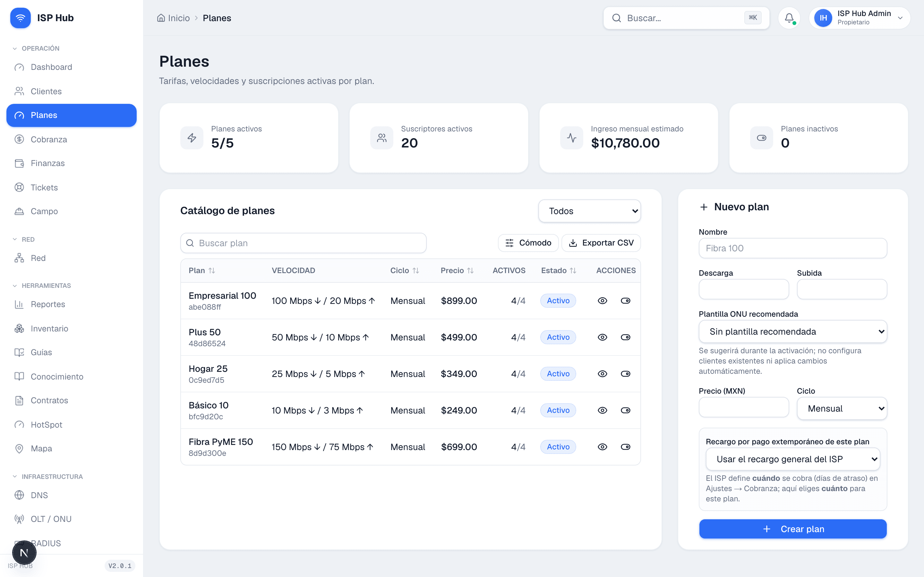Click the Exportar CSV button
The image size is (924, 577).
click(x=601, y=243)
